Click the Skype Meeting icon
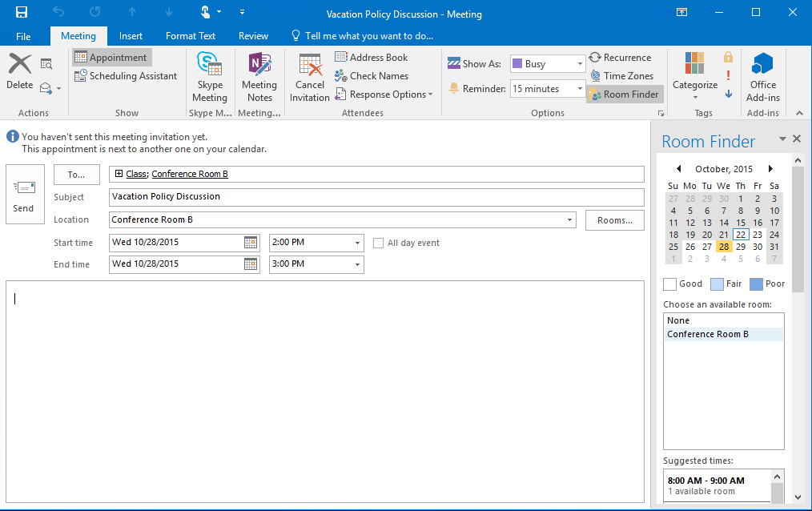 [x=209, y=78]
